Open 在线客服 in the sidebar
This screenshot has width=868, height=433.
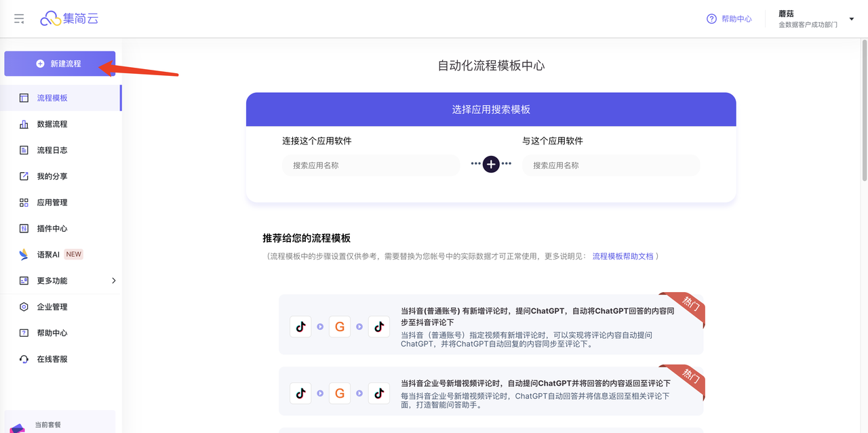coord(61,359)
